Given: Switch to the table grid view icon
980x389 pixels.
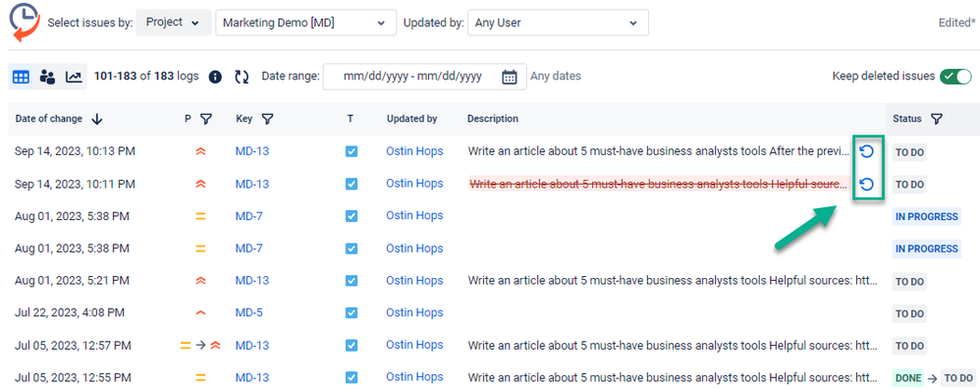Looking at the screenshot, I should tap(22, 77).
